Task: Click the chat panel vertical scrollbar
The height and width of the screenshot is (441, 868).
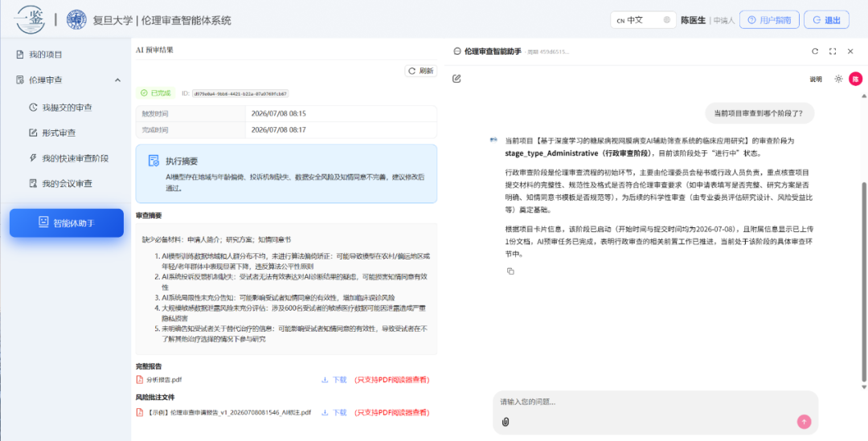Action: 865,280
